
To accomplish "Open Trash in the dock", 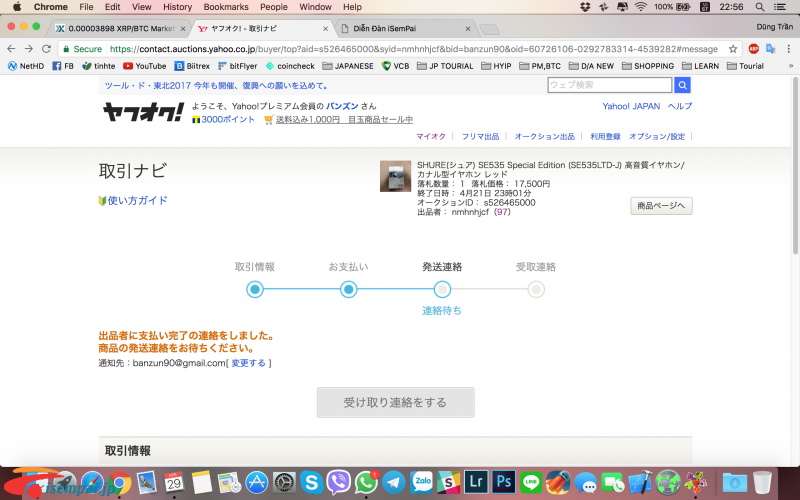I will pos(762,482).
